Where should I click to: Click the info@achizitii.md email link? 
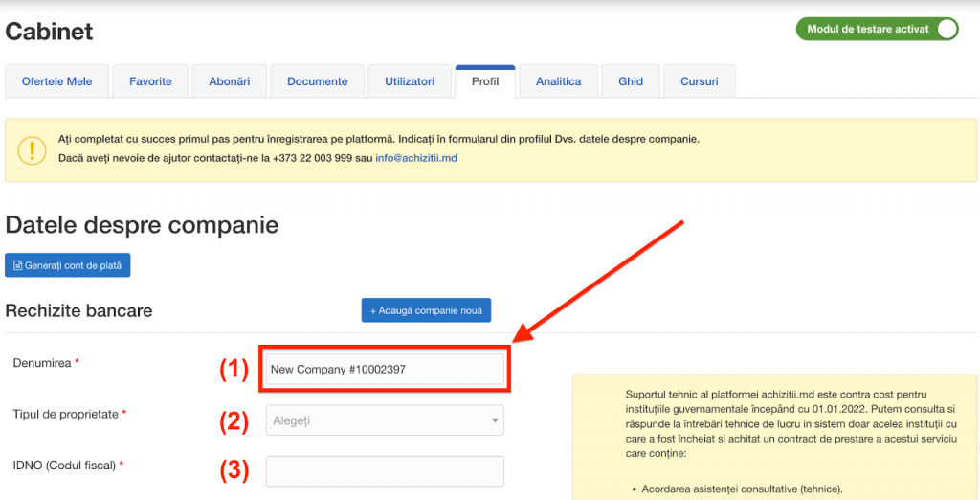(x=416, y=157)
